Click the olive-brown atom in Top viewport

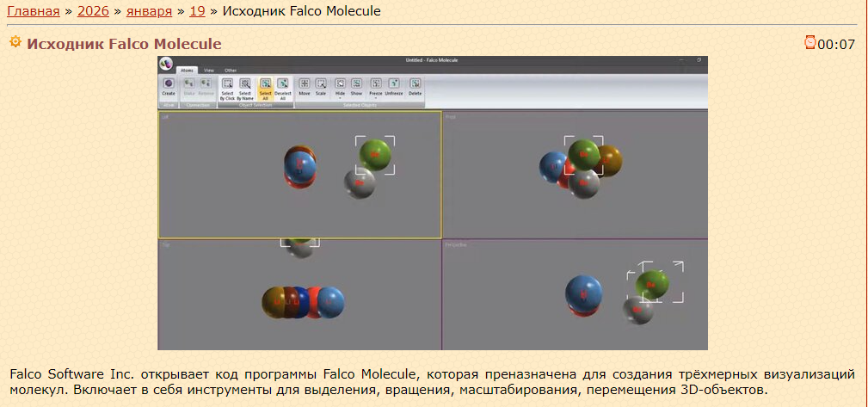tap(273, 302)
